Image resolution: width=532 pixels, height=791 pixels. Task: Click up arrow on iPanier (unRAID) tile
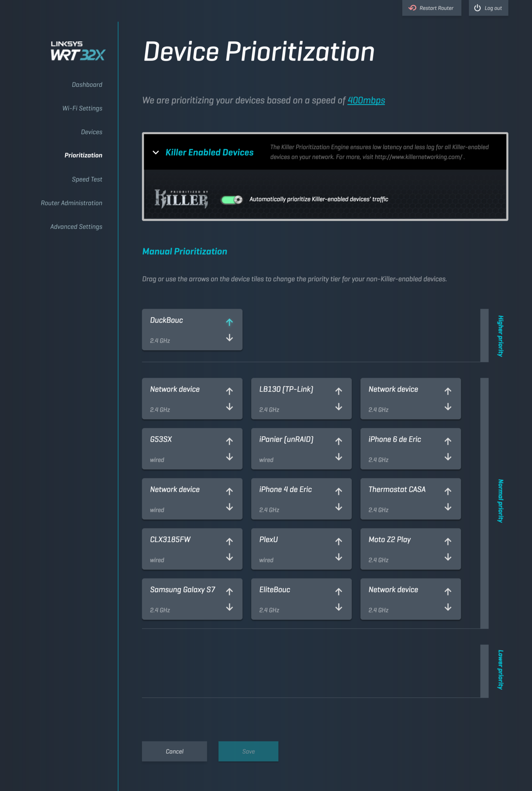coord(339,441)
